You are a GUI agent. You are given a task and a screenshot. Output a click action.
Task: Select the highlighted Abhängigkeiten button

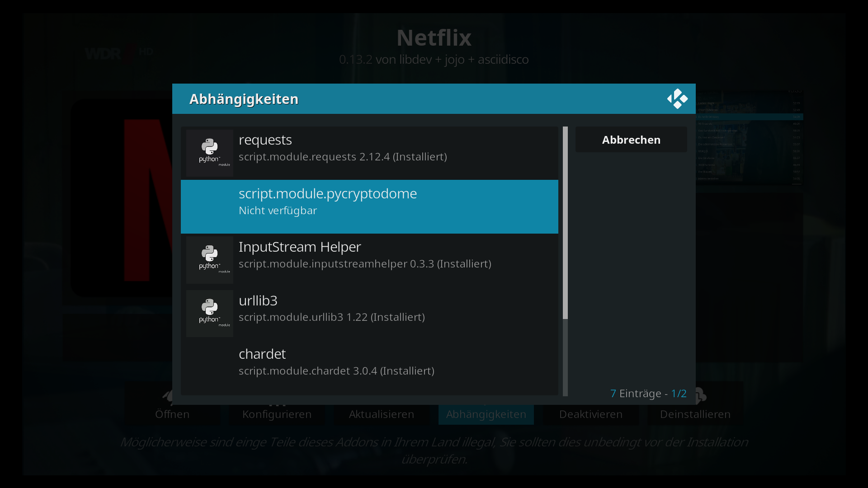(x=486, y=414)
